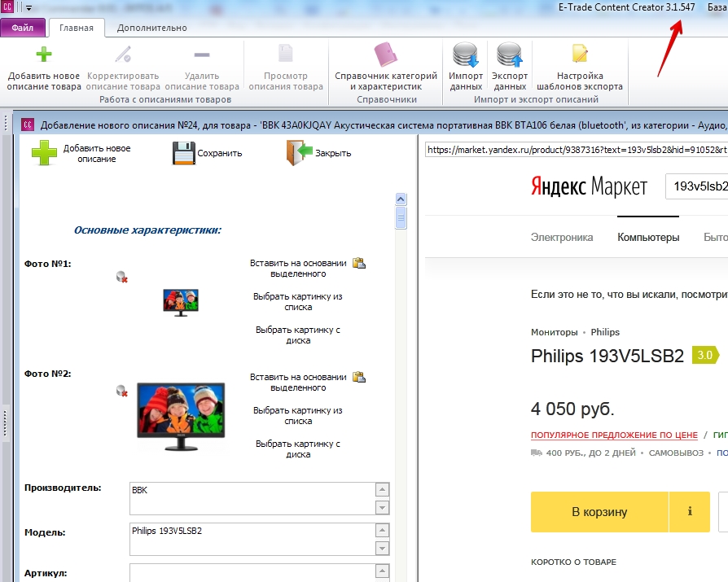Click the green plus Add new product description icon
Image resolution: width=728 pixels, height=582 pixels.
(44, 55)
